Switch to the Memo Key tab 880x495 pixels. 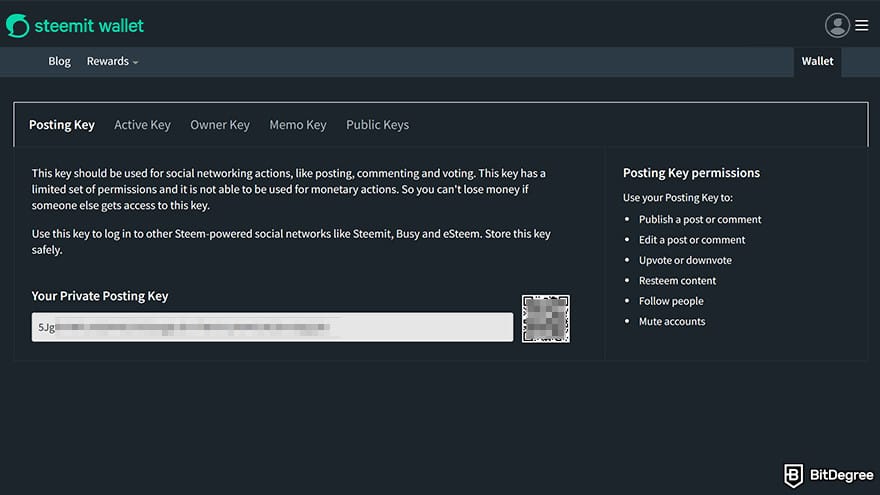pos(297,125)
